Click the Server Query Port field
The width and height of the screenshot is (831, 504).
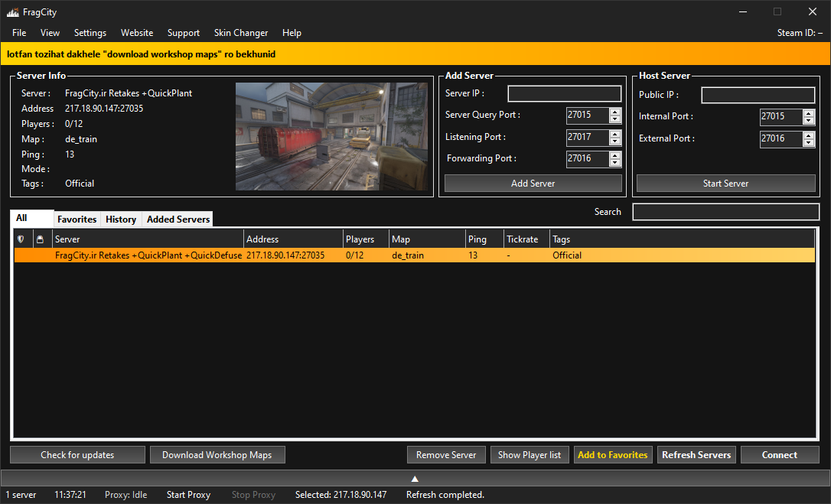(x=588, y=115)
